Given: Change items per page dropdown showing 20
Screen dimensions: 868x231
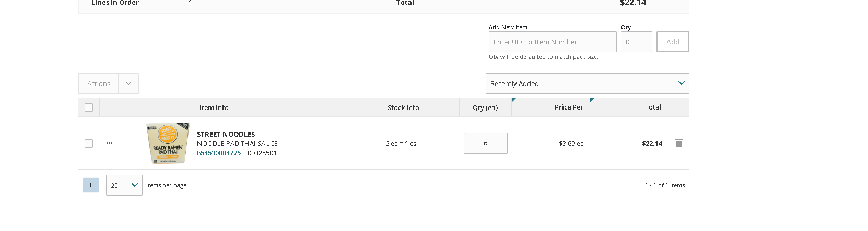Looking at the screenshot, I should point(124,185).
